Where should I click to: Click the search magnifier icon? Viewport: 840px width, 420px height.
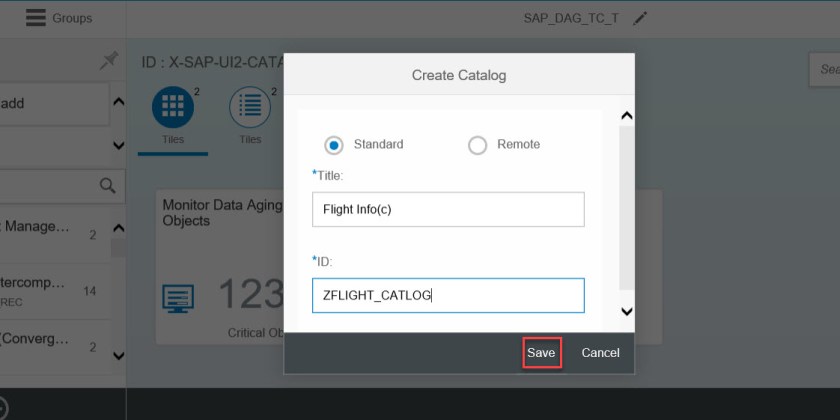pos(108,185)
